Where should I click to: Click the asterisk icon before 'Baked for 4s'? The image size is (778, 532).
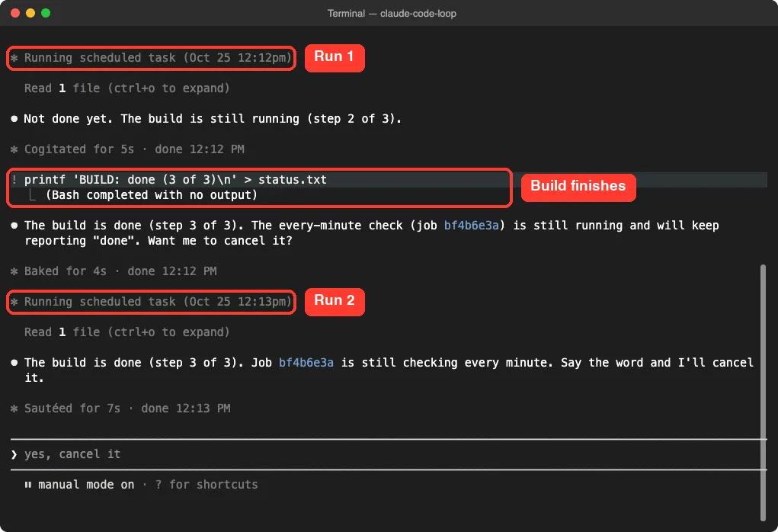14,271
